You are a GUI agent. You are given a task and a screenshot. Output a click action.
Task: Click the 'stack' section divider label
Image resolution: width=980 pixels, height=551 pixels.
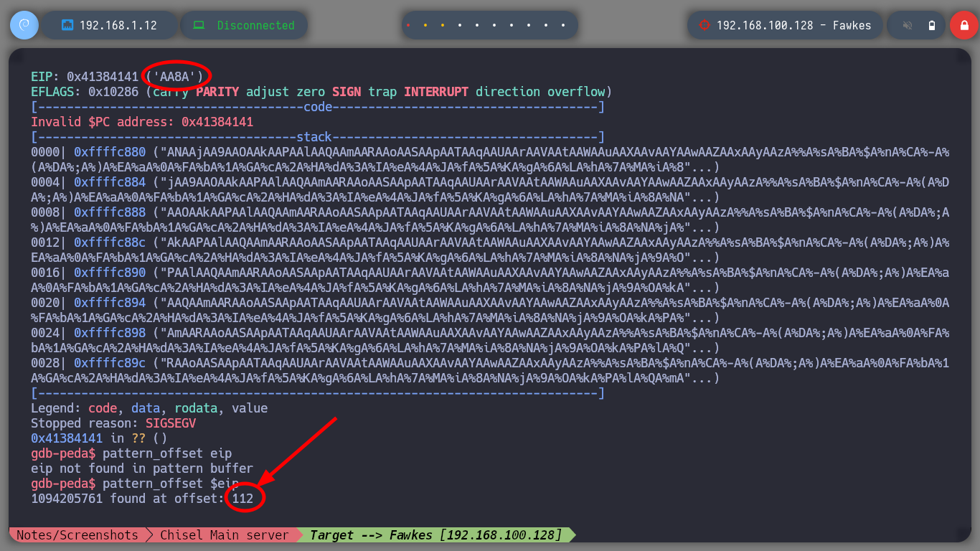(314, 137)
